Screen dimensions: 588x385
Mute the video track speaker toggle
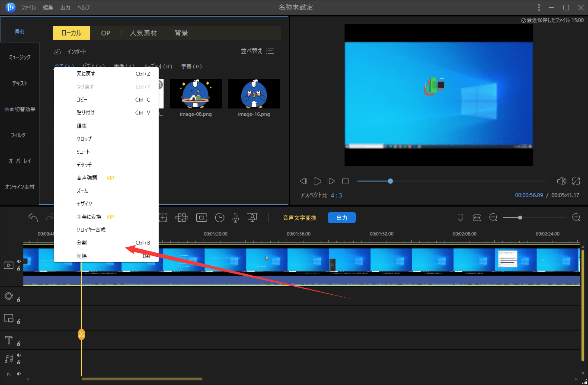[19, 261]
